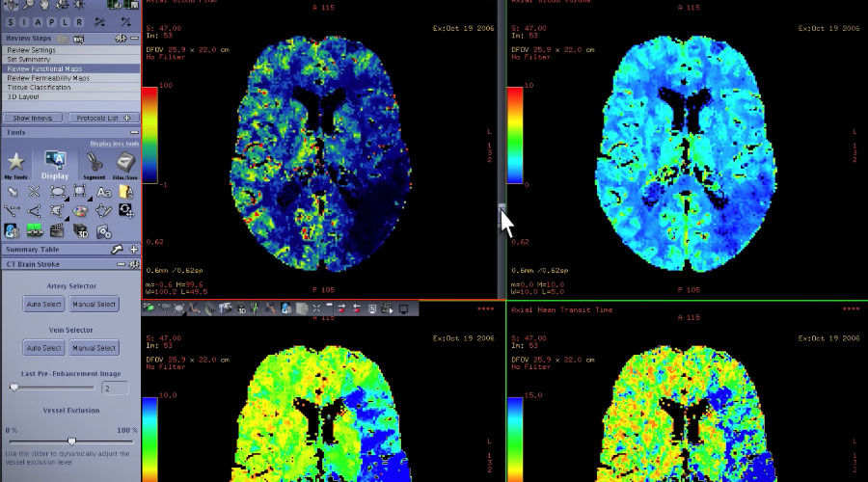Open the Set Symmetry step
This screenshot has width=868, height=482.
(x=70, y=59)
